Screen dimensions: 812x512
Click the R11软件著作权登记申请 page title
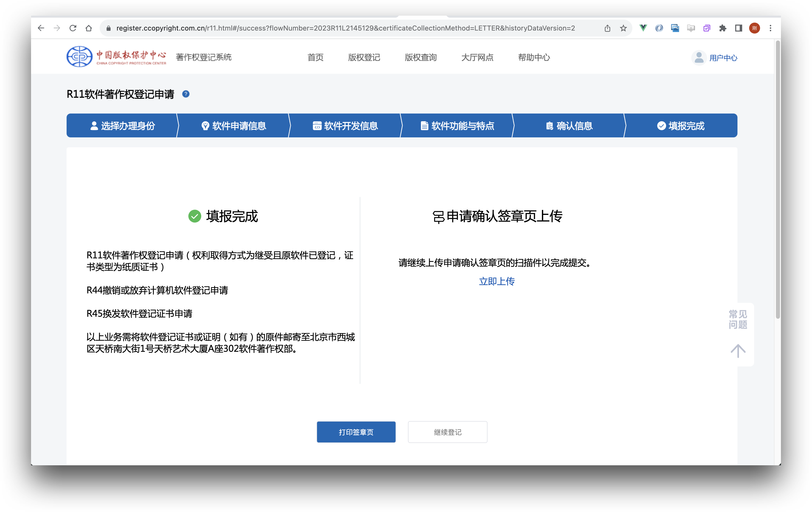tap(120, 94)
